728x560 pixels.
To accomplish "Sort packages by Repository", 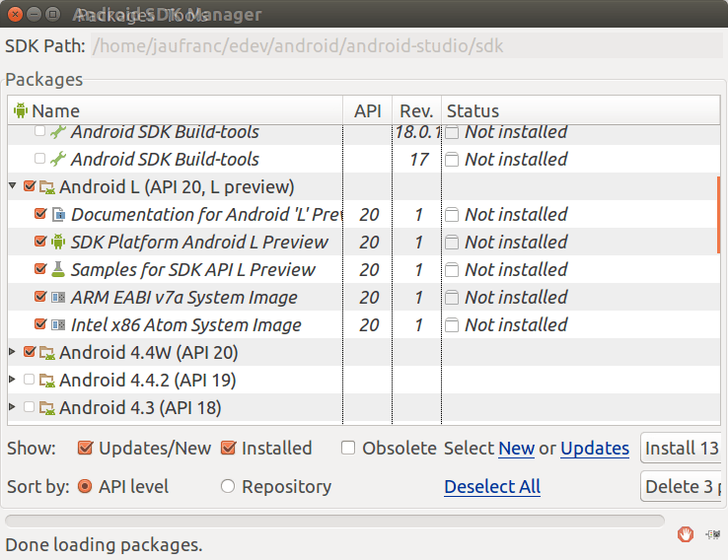I will [x=228, y=486].
